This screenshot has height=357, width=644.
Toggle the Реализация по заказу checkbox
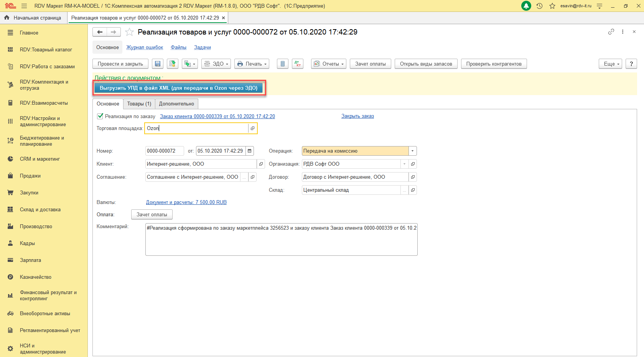100,116
